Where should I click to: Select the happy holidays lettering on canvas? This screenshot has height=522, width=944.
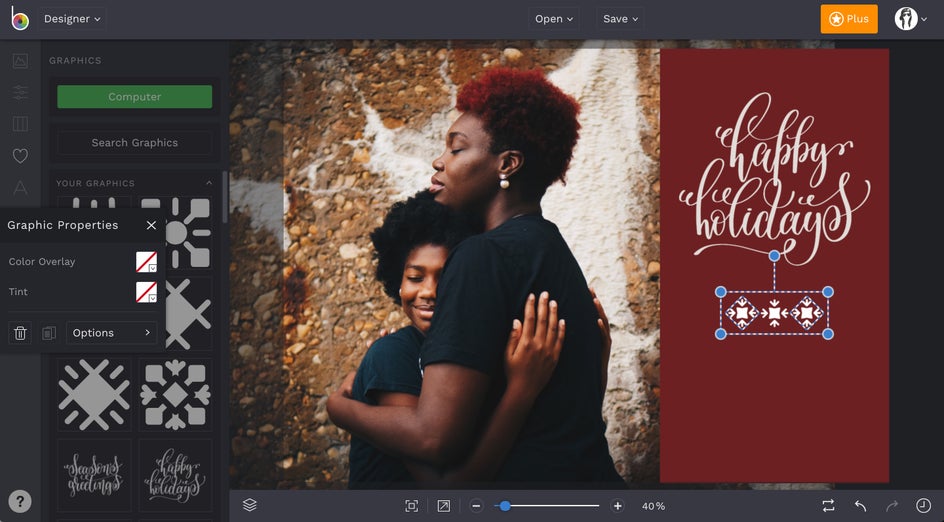(775, 178)
